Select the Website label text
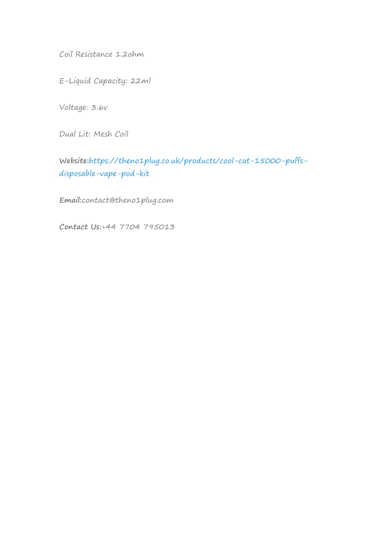 pos(74,161)
